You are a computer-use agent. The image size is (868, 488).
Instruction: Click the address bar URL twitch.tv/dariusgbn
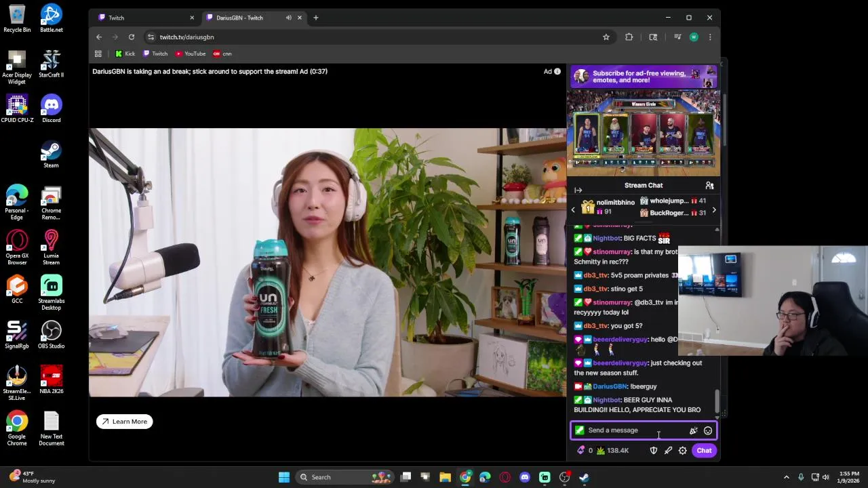click(x=186, y=37)
